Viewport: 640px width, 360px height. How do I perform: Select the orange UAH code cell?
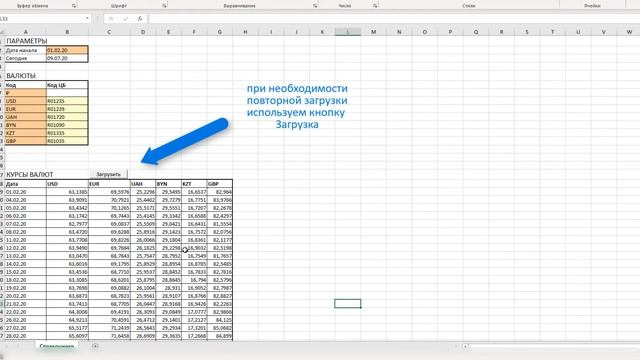pos(26,117)
